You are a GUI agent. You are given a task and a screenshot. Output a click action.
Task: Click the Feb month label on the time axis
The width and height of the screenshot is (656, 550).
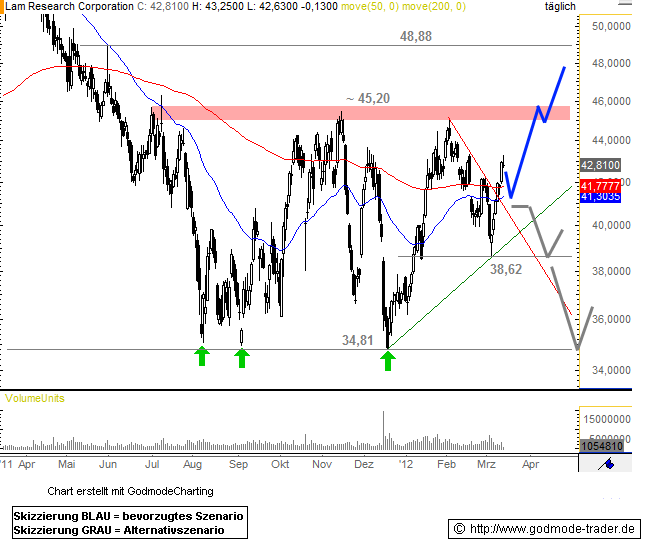click(446, 465)
